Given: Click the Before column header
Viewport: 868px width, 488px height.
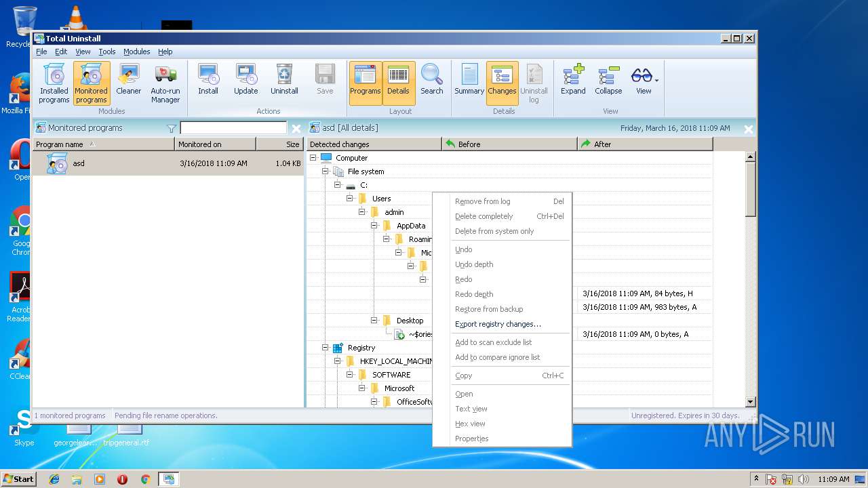Looking at the screenshot, I should (x=509, y=144).
